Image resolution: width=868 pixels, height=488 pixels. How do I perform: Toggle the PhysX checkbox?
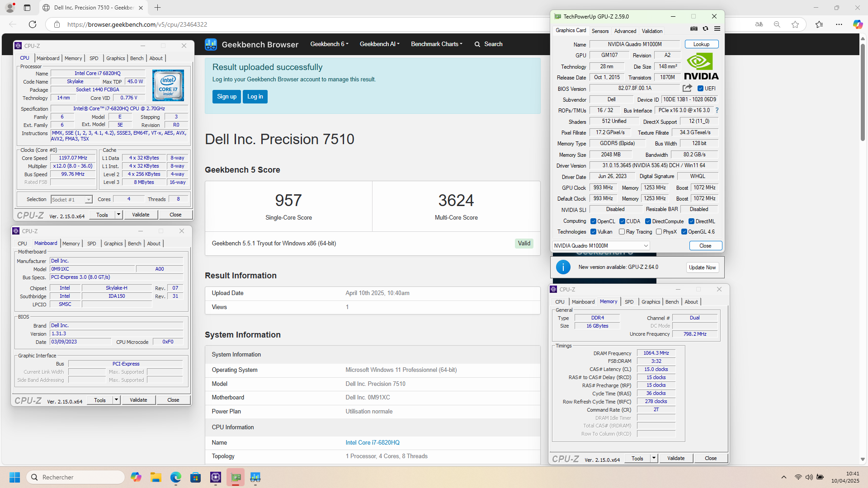tap(659, 232)
